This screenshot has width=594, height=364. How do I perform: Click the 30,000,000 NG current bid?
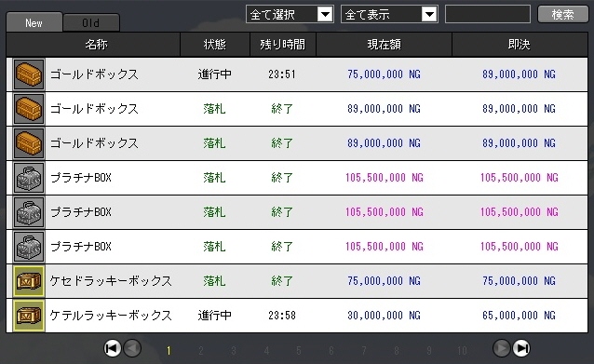click(x=385, y=316)
